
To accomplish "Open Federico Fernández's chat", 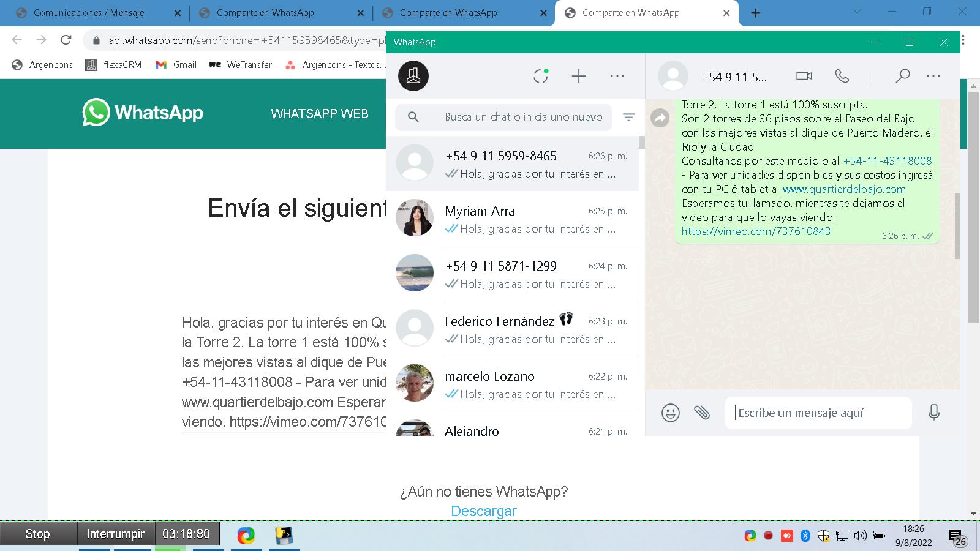I will 512,329.
